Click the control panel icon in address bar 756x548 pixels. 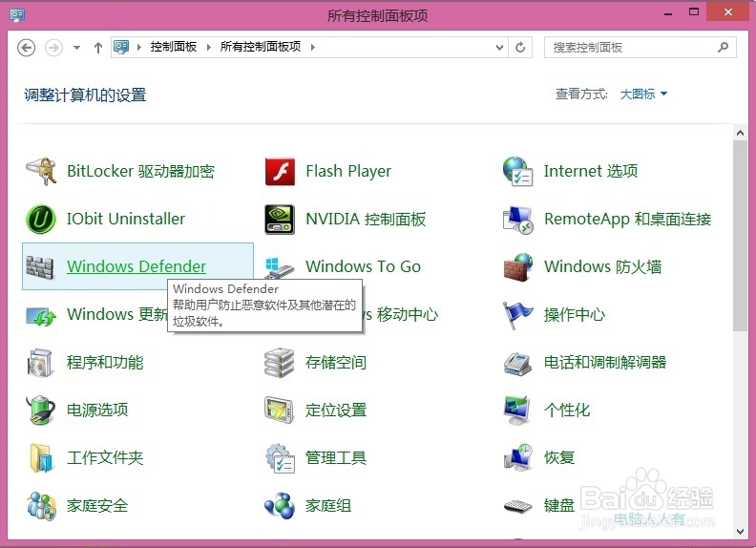point(121,47)
